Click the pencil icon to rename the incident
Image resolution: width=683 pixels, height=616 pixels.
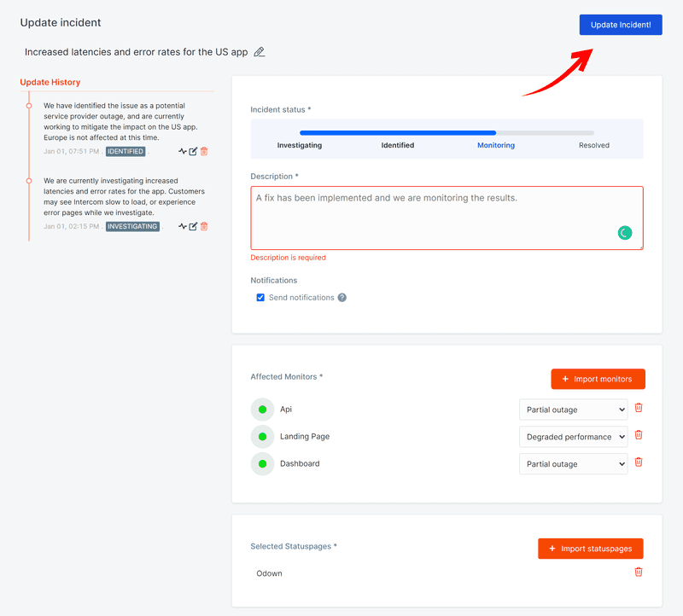(x=259, y=52)
